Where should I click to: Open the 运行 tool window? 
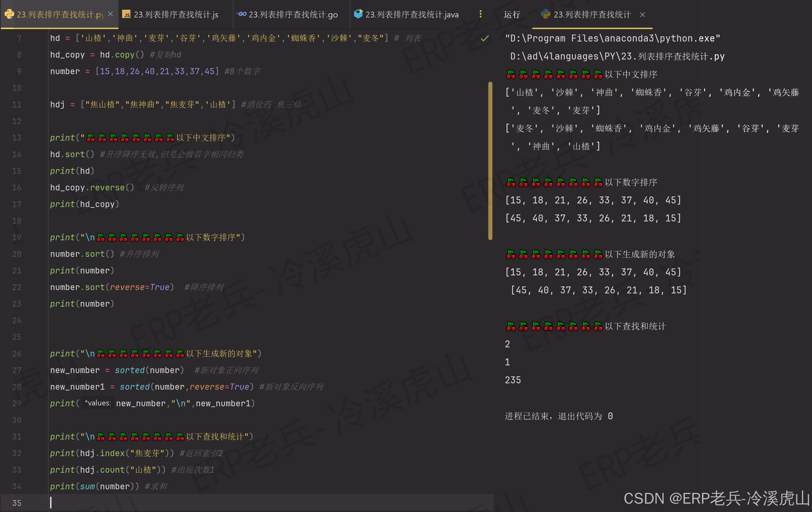tap(512, 14)
